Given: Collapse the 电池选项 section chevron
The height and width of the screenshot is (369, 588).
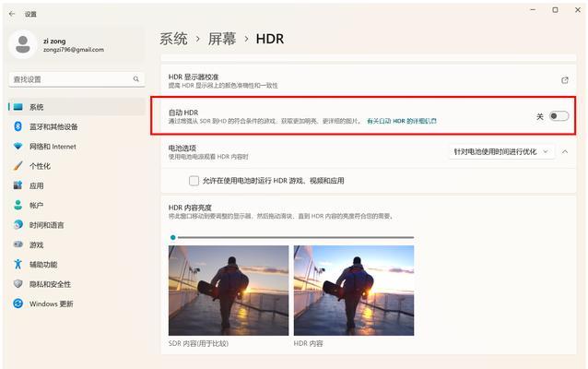Looking at the screenshot, I should [565, 151].
